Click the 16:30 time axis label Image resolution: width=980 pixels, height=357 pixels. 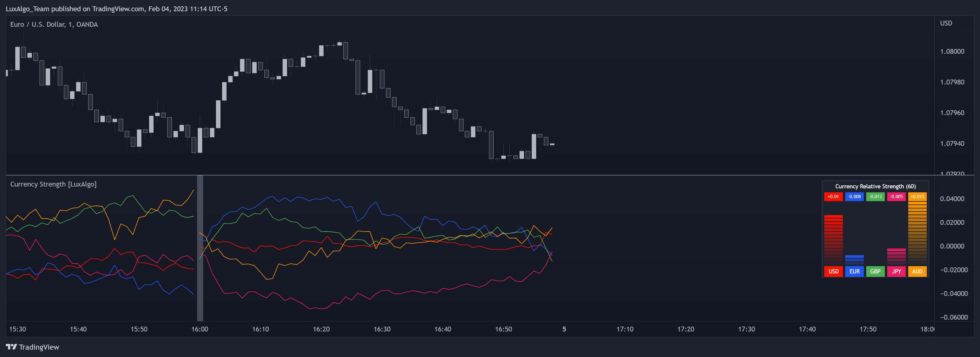382,329
